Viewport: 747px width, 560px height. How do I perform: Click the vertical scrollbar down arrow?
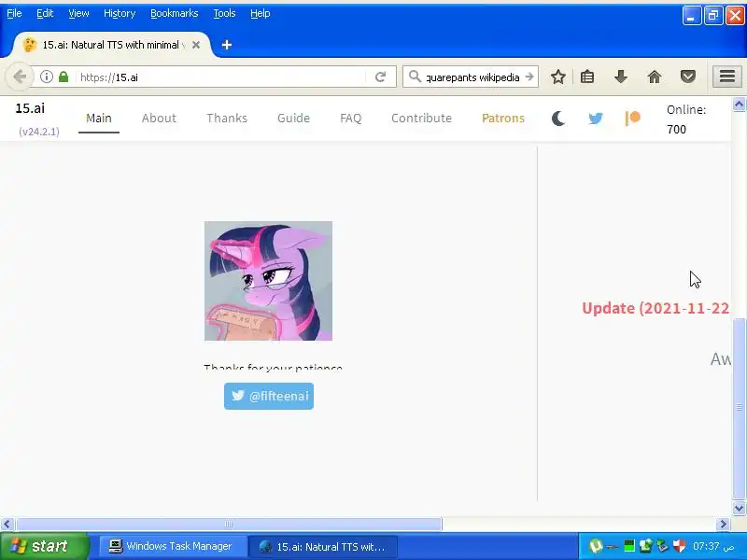click(x=739, y=508)
